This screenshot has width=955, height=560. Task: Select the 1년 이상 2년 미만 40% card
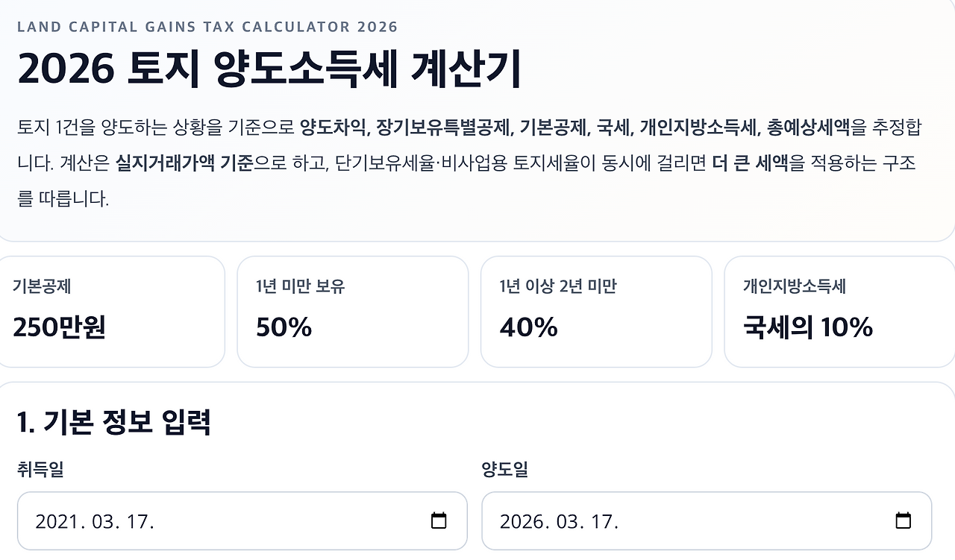pos(595,311)
